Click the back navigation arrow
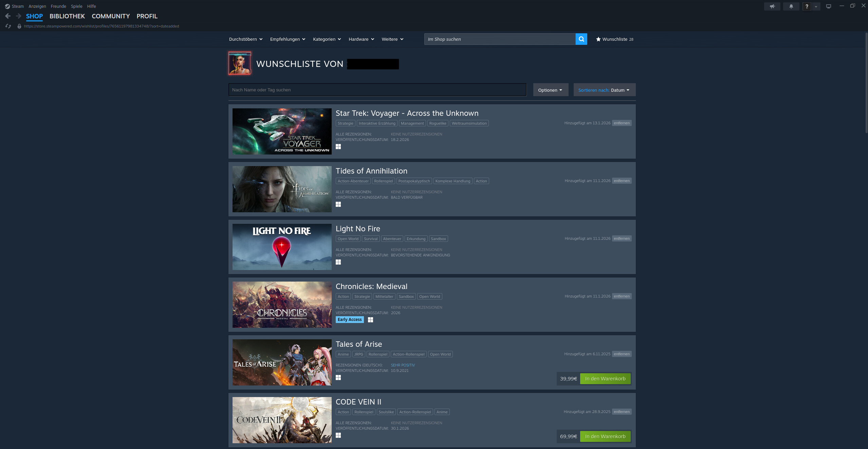 [8, 16]
